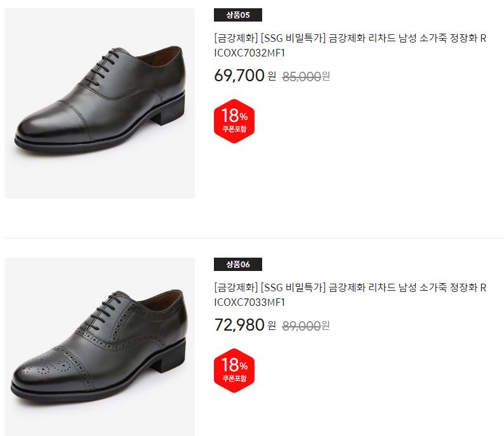Open the RICOXC7032MF1 product title link

350,45
